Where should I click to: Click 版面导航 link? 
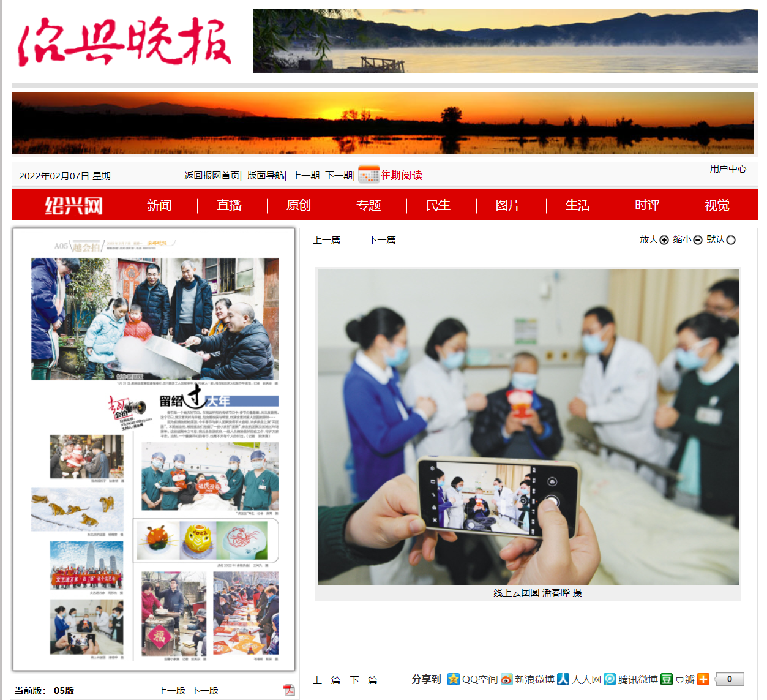[x=266, y=176]
